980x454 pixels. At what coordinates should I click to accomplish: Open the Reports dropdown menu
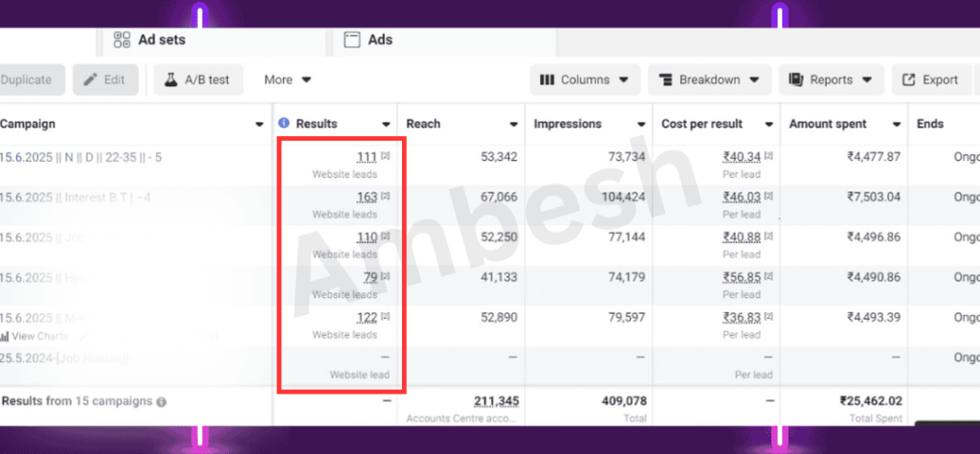tap(830, 79)
